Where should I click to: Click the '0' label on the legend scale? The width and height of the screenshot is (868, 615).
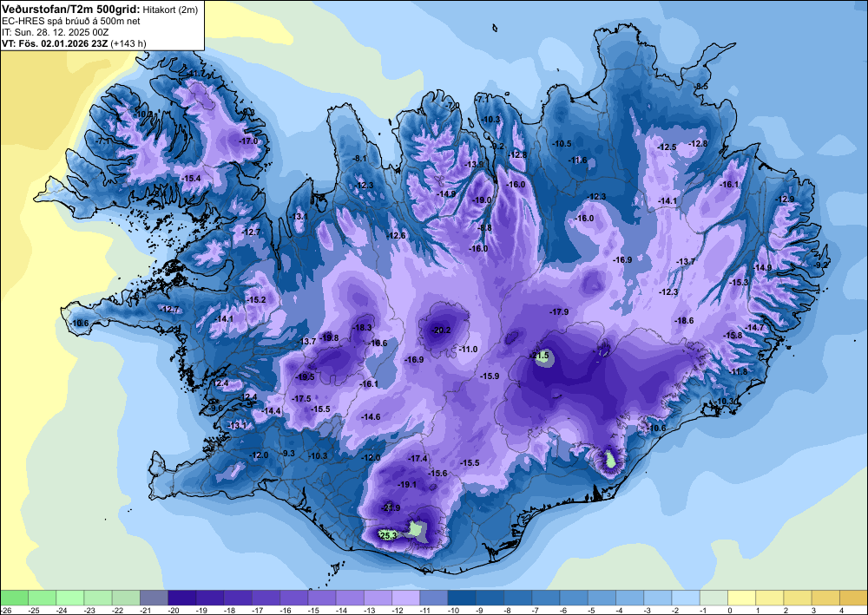[x=728, y=610]
